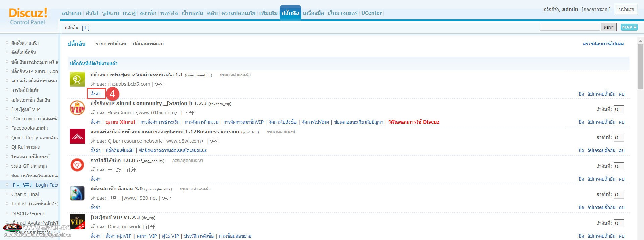Open ประวัติการสั่งซื้อ link for dc_vip
Screen dimensions: 644x240
199,236
